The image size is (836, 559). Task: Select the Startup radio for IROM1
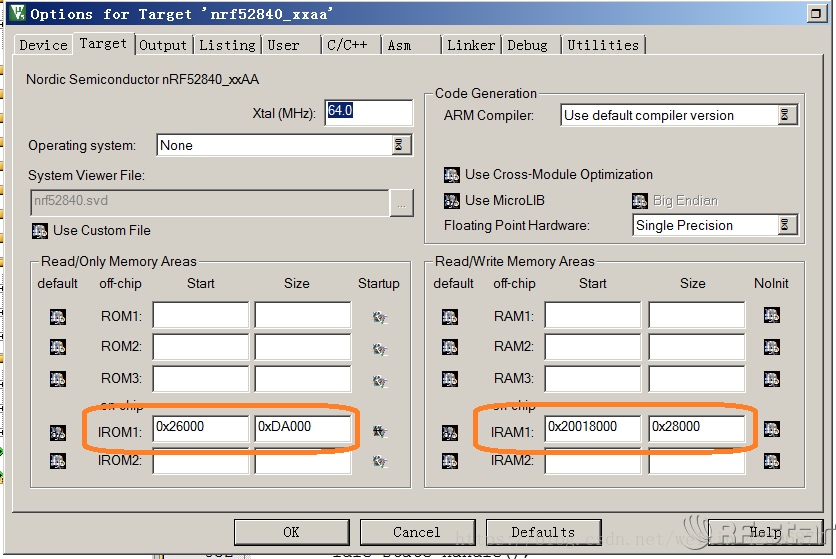click(379, 432)
